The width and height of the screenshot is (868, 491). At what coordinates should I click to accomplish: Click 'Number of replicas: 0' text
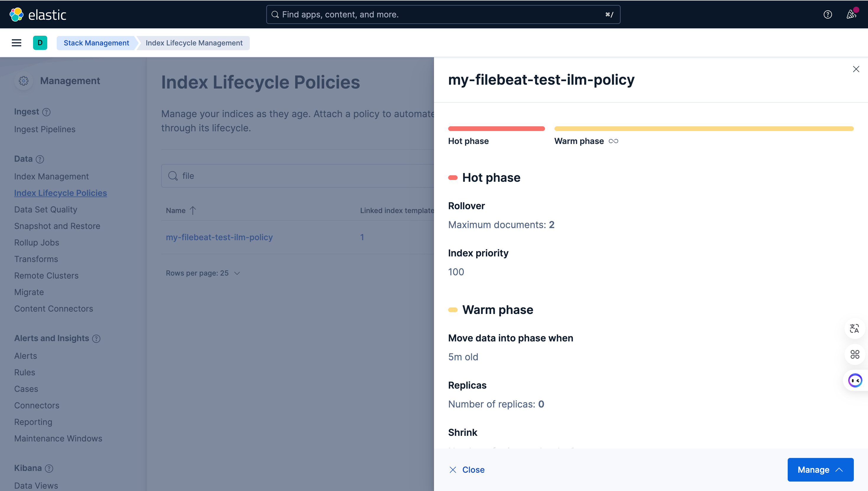pos(496,404)
